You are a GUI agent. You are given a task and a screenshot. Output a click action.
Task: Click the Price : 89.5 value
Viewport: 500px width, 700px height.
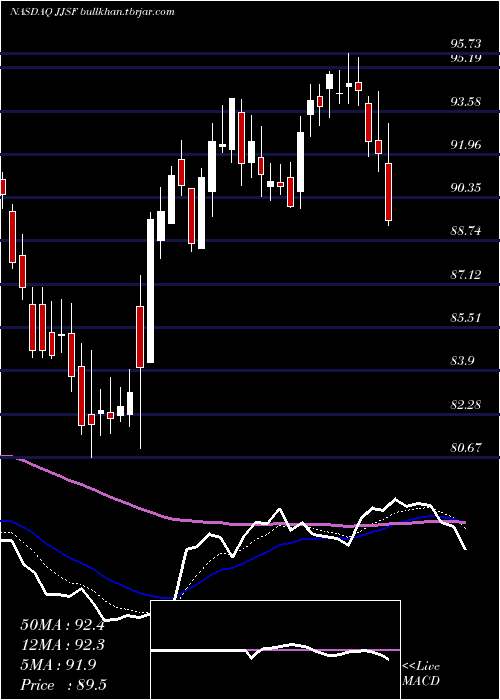[x=63, y=685]
